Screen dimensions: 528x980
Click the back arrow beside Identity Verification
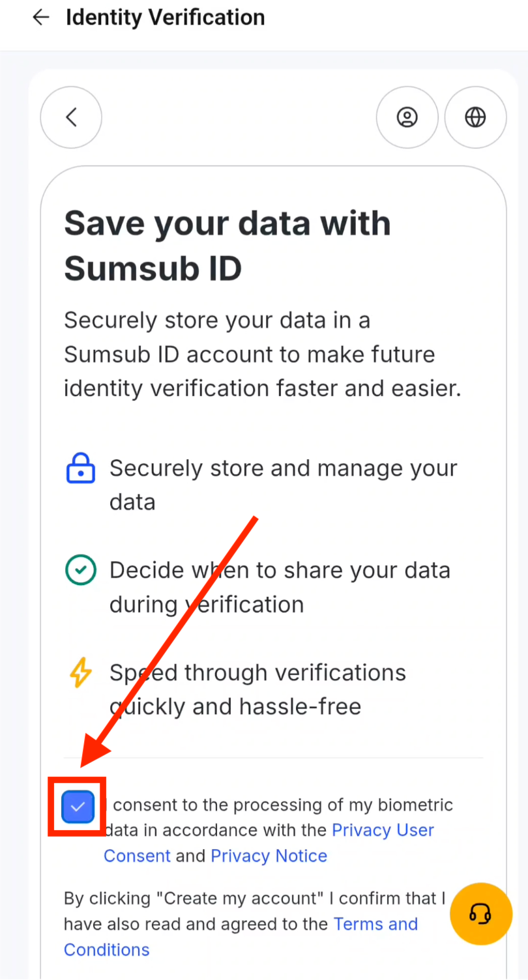click(x=40, y=17)
